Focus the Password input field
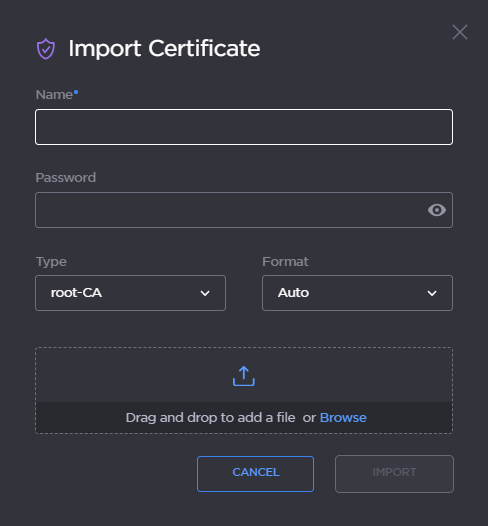The image size is (488, 526). [x=244, y=210]
